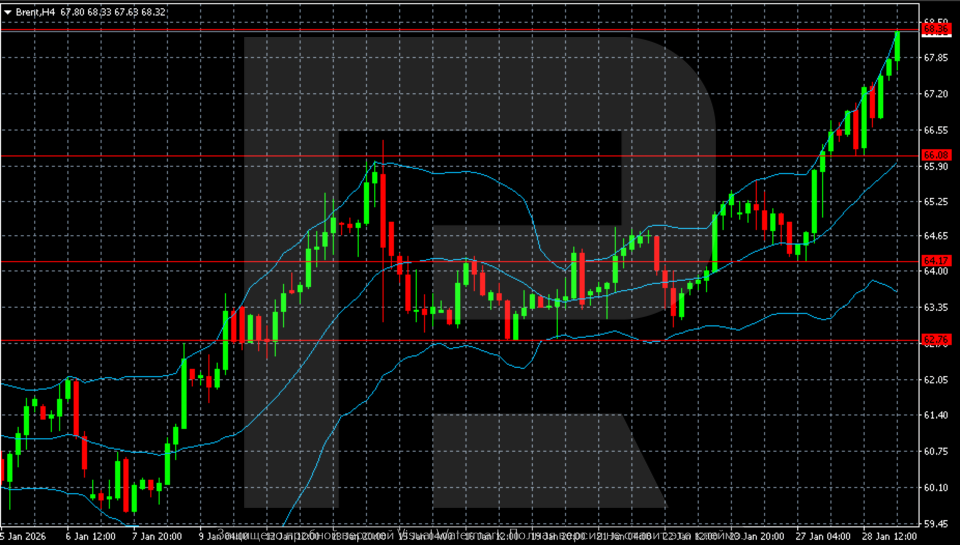Screen dimensions: 960x545
Task: Click the Brent,H4 symbol title
Action: 35,11
